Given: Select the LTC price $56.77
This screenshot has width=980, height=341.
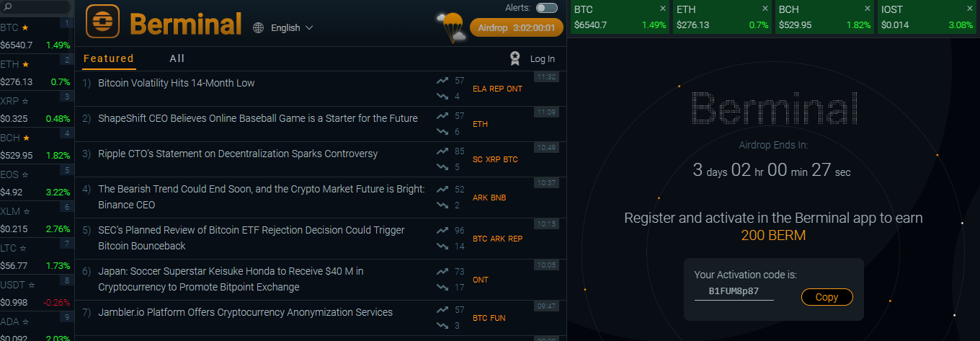Looking at the screenshot, I should tap(14, 265).
